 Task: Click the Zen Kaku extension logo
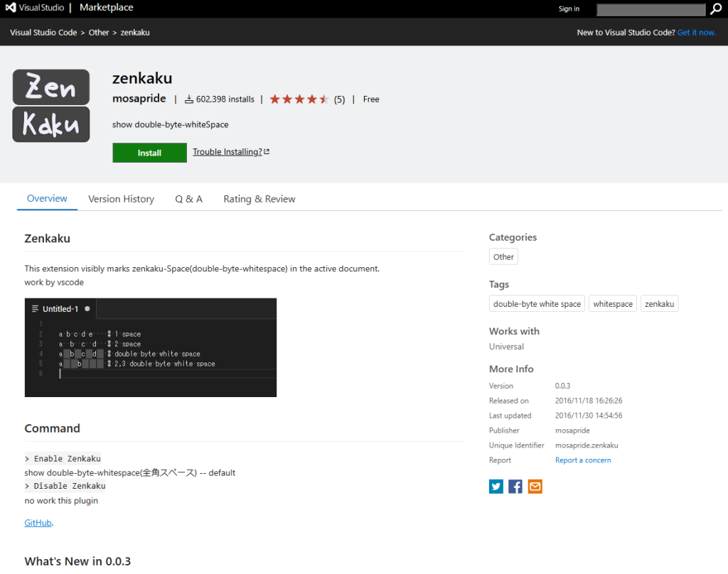pos(51,106)
